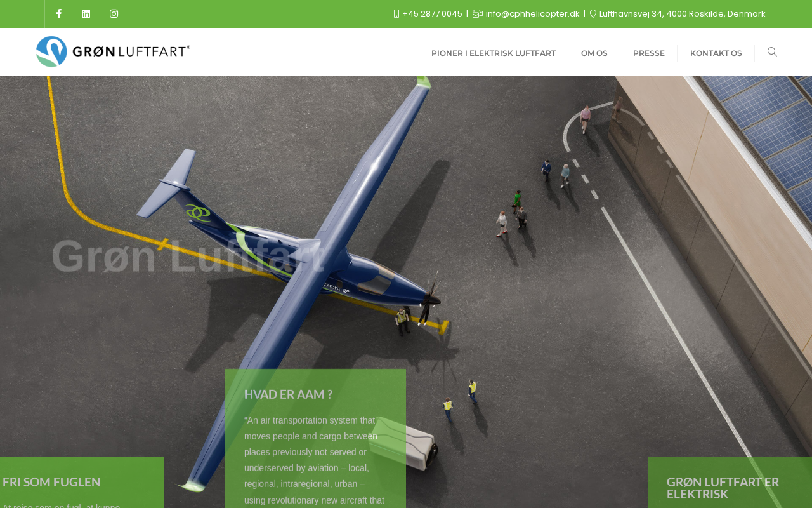This screenshot has height=508, width=812.
Task: Open the Hvad er AAM? box heading
Action: (288, 394)
